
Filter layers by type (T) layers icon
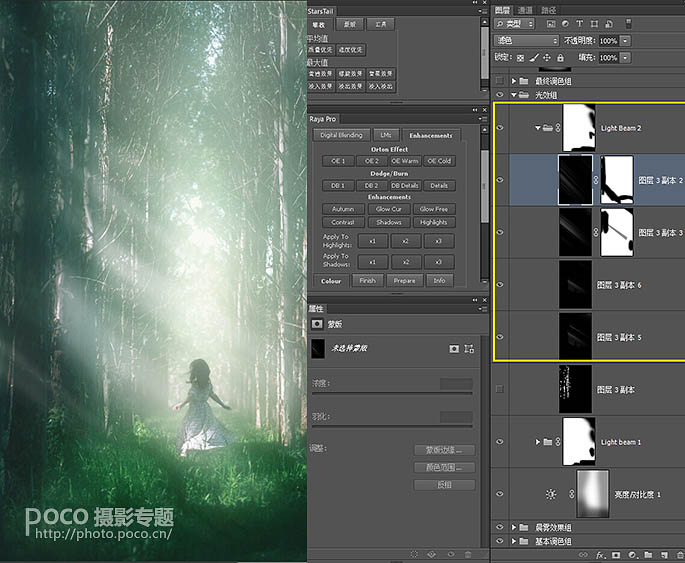click(x=579, y=24)
